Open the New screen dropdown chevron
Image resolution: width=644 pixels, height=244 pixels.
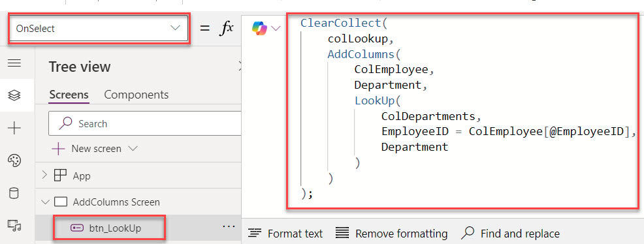click(133, 149)
